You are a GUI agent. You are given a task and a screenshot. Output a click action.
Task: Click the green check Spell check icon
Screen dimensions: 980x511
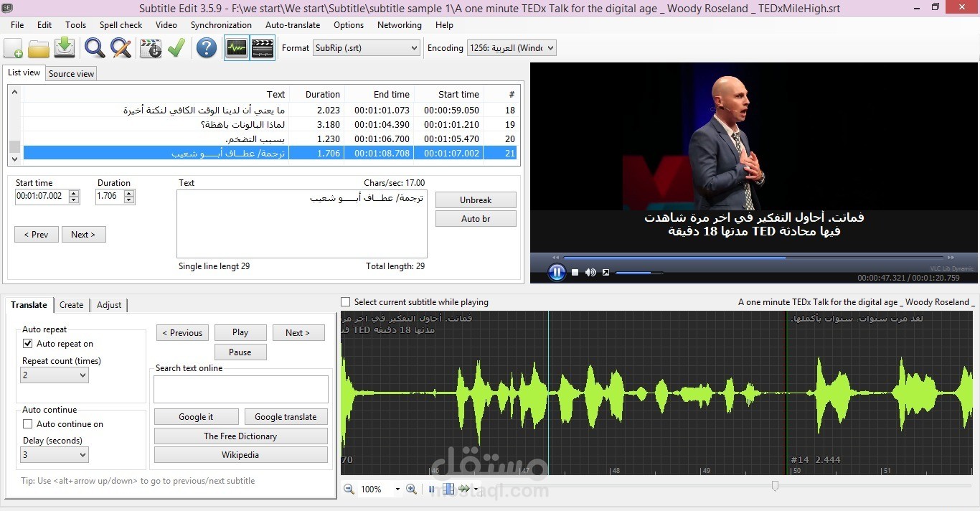point(176,48)
